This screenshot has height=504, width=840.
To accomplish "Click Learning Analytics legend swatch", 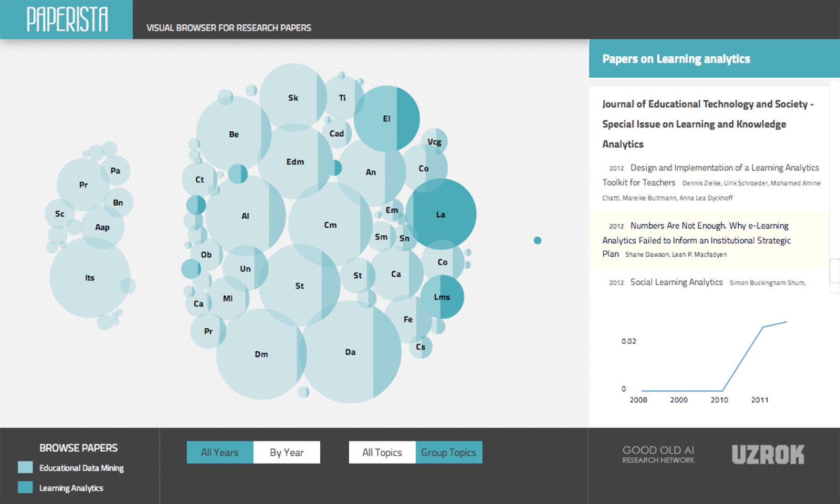I will point(25,487).
